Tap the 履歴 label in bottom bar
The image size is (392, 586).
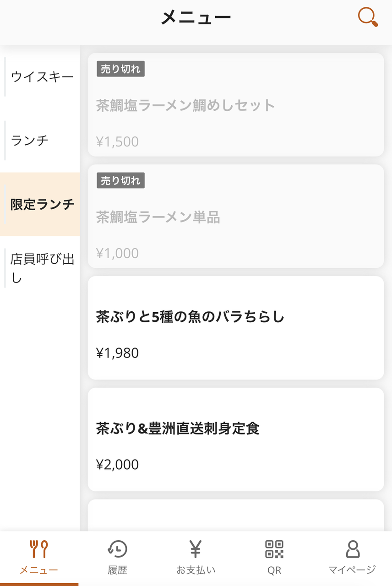[x=117, y=570]
